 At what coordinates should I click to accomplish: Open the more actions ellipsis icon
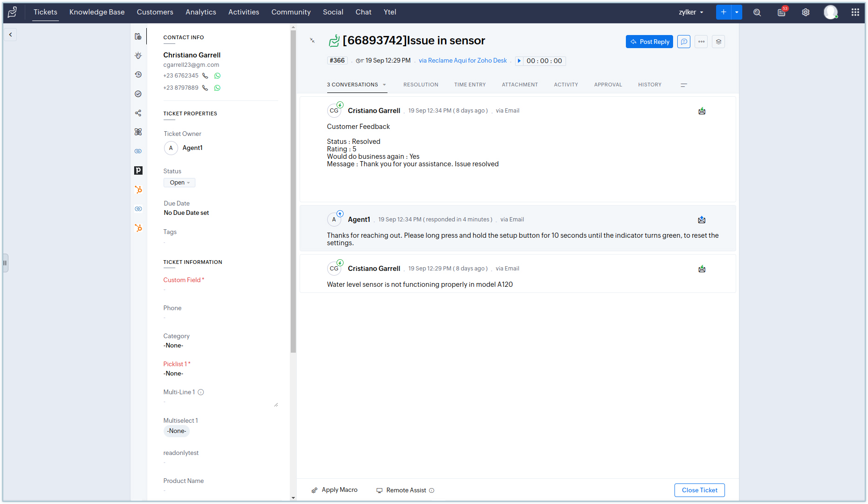pos(701,42)
